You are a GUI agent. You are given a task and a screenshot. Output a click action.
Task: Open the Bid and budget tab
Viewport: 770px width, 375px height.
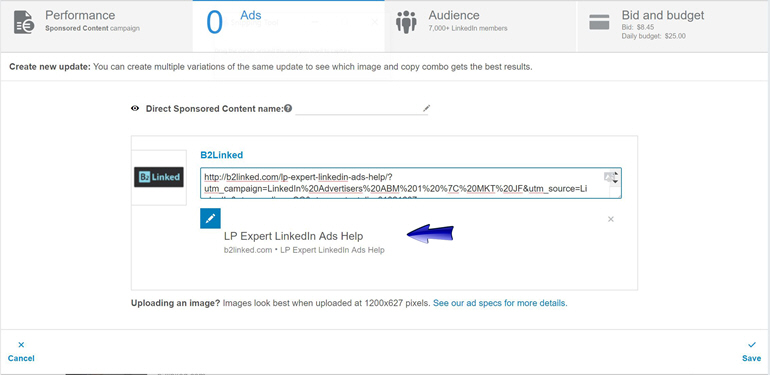tap(673, 26)
